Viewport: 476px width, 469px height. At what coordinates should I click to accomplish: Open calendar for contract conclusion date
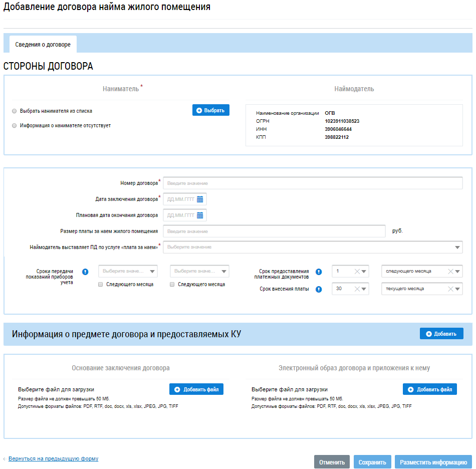click(x=200, y=199)
